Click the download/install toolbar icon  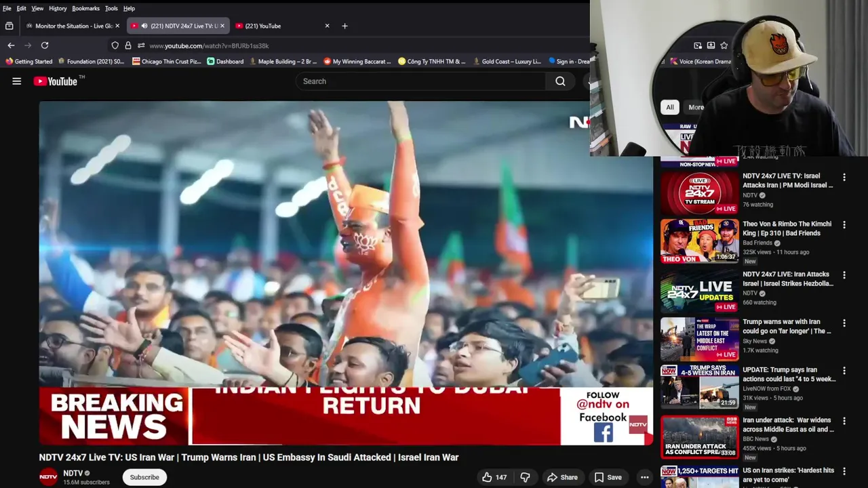[x=711, y=45]
